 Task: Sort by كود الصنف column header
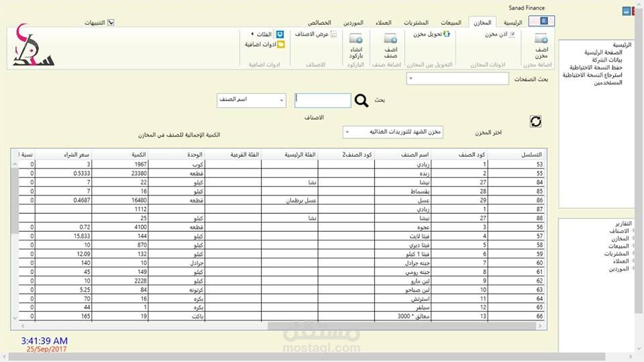tap(459, 154)
